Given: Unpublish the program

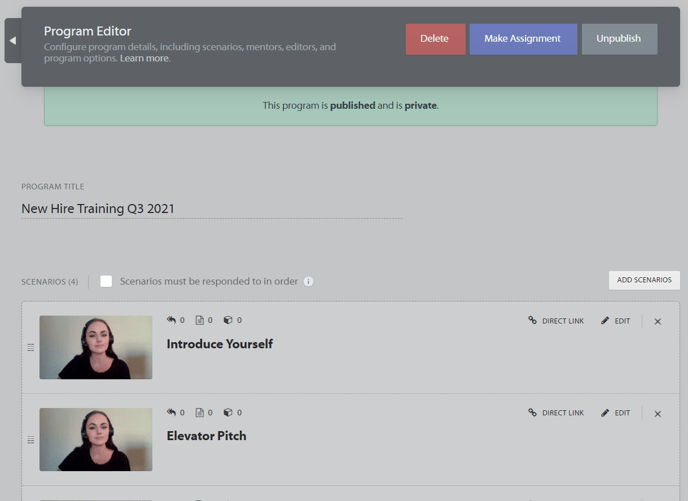Looking at the screenshot, I should pyautogui.click(x=619, y=39).
